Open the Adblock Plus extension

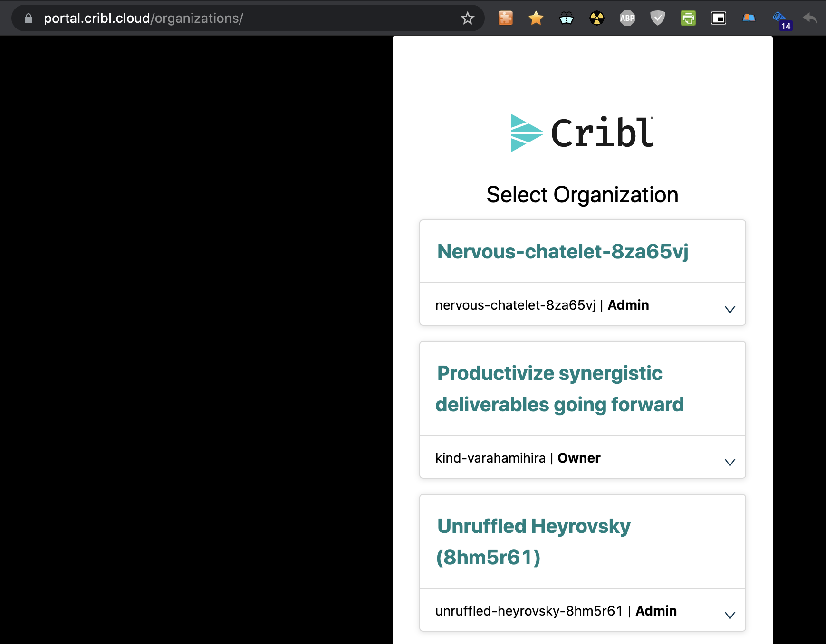tap(627, 18)
